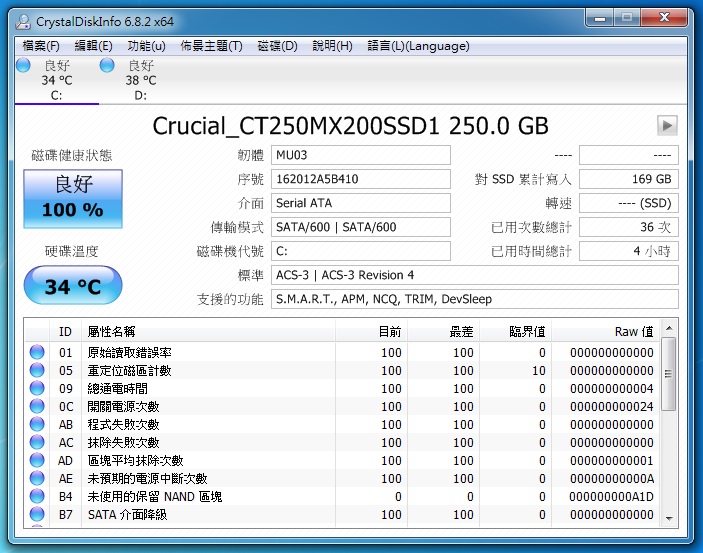This screenshot has width=703, height=553.
Task: Click raw value 000000000A1D
Action: (612, 496)
